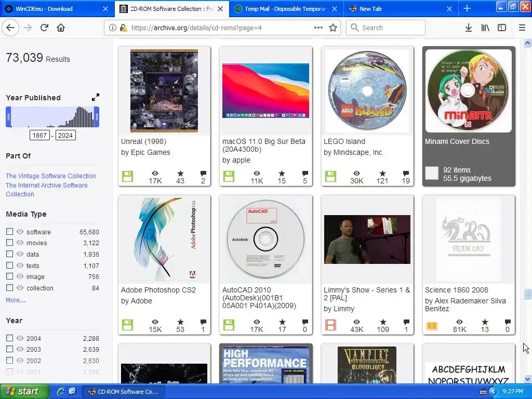Reload the current page
532x399 pixels.
(44, 28)
